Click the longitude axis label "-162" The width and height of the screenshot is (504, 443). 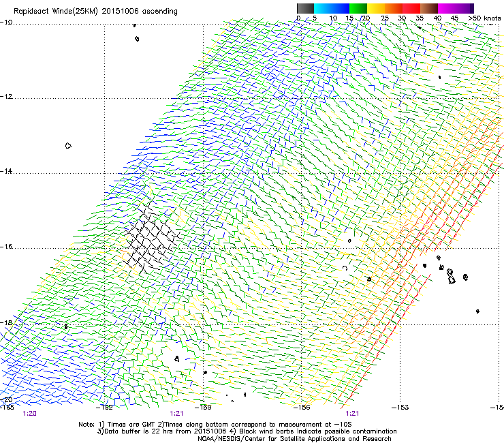104,408
